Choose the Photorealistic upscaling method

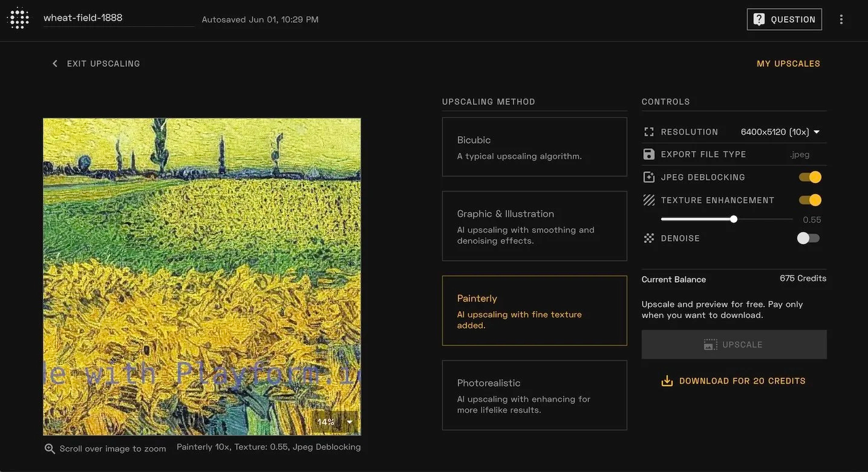[534, 395]
